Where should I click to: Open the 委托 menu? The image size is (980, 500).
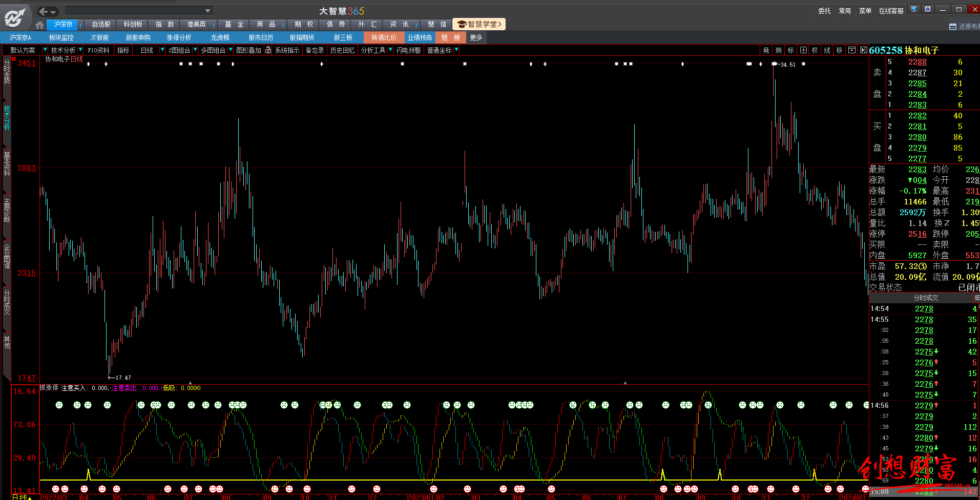point(824,11)
